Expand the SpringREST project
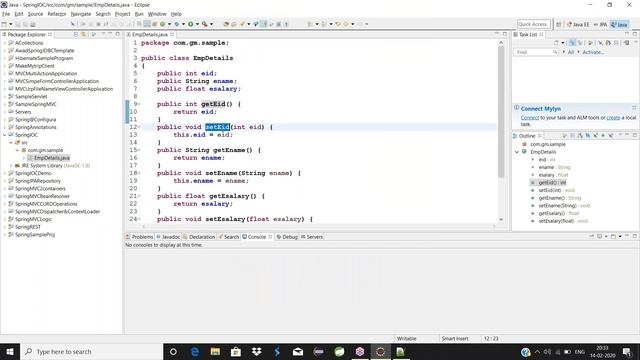The width and height of the screenshot is (640, 360). pyautogui.click(x=4, y=227)
